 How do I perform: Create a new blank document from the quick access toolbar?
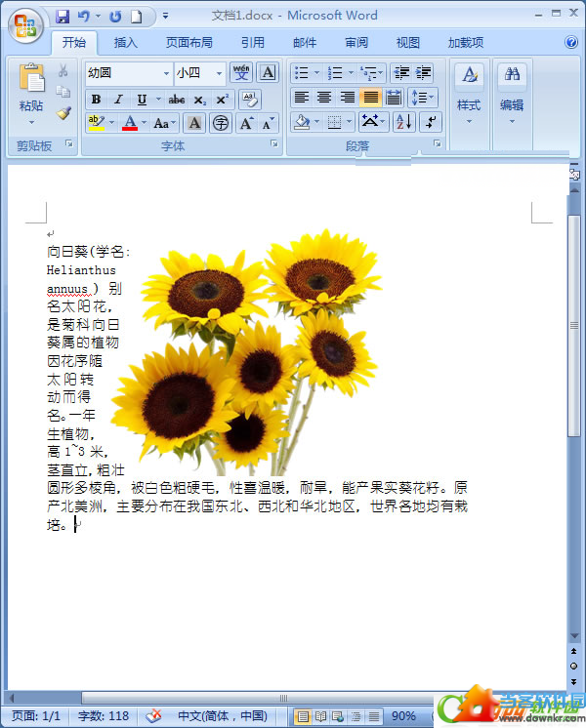(x=136, y=17)
